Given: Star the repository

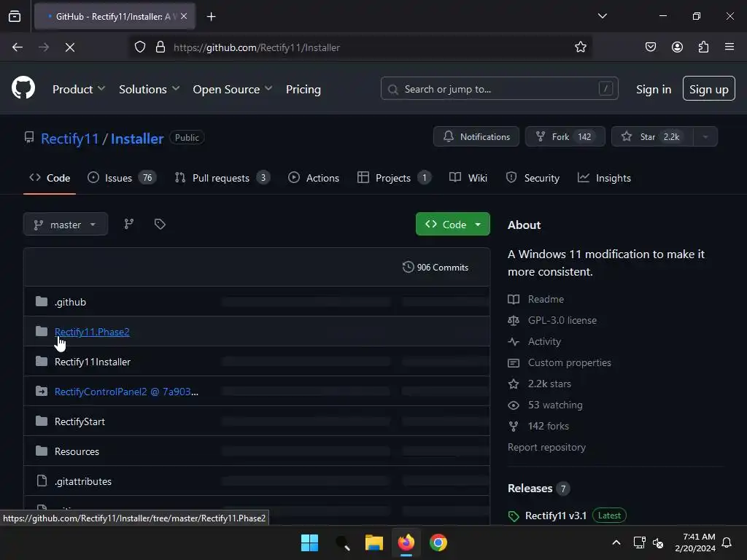Looking at the screenshot, I should 652,136.
